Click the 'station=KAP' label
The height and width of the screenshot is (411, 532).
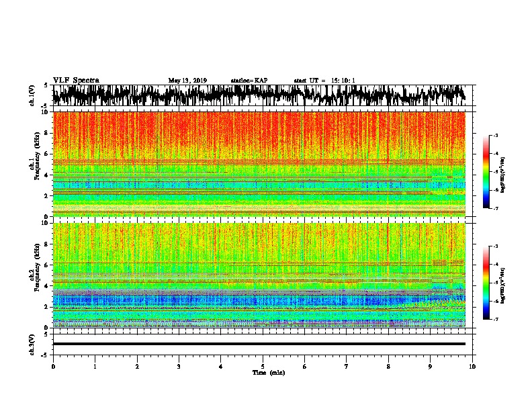(x=249, y=81)
